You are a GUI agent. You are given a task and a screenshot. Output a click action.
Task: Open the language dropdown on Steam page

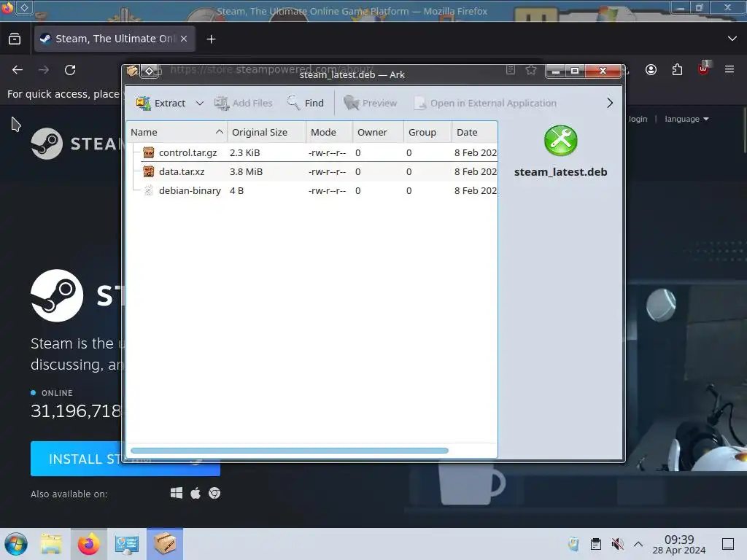click(686, 119)
